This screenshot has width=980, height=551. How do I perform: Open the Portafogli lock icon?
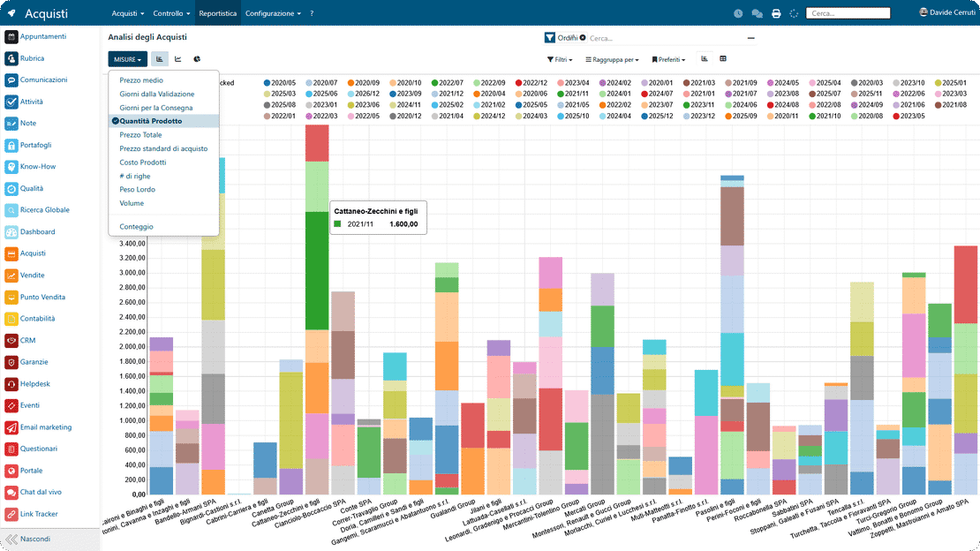[x=11, y=145]
